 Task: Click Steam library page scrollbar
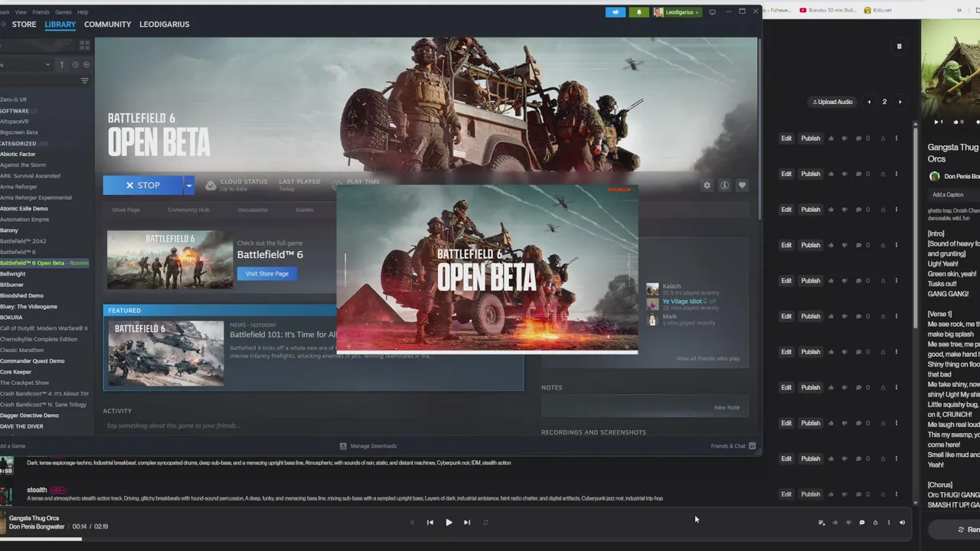pos(760,130)
